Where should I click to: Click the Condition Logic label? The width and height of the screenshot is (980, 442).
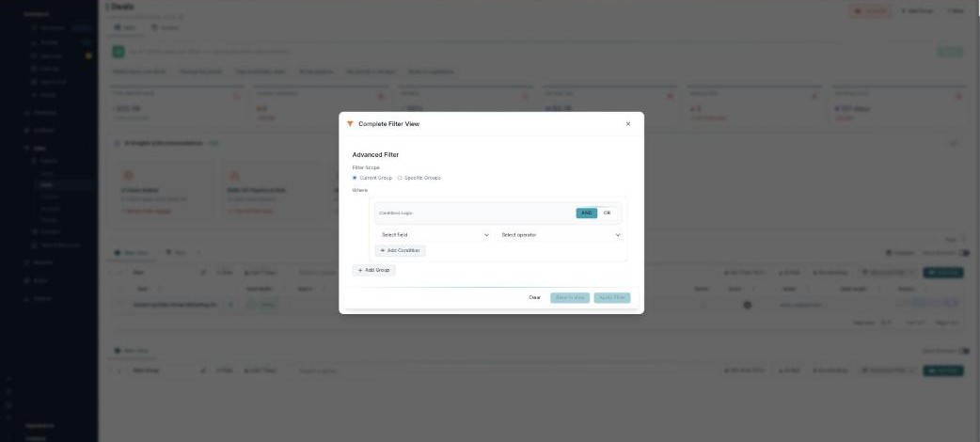[x=396, y=213]
